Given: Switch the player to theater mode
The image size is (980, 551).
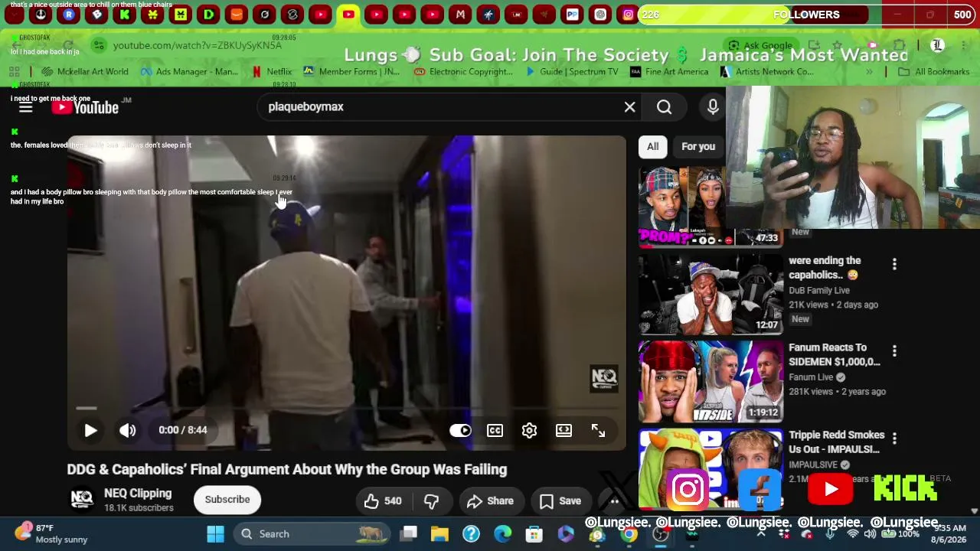Looking at the screenshot, I should pyautogui.click(x=563, y=430).
